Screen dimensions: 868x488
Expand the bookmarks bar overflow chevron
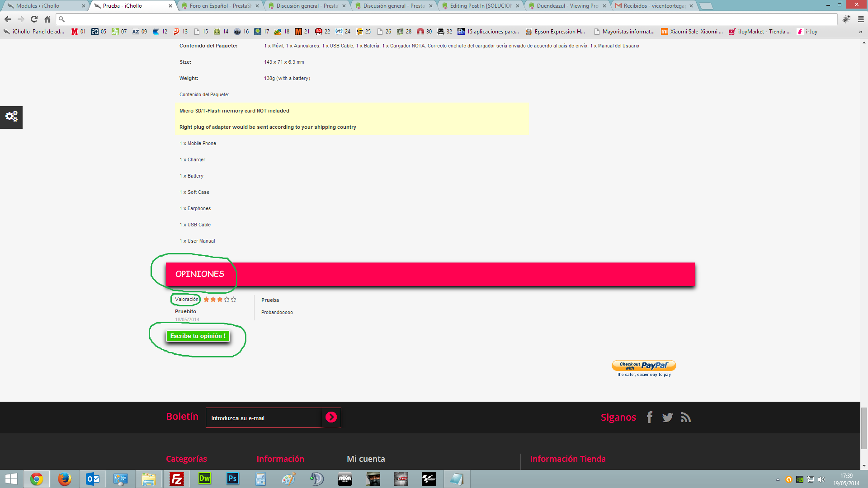point(860,32)
